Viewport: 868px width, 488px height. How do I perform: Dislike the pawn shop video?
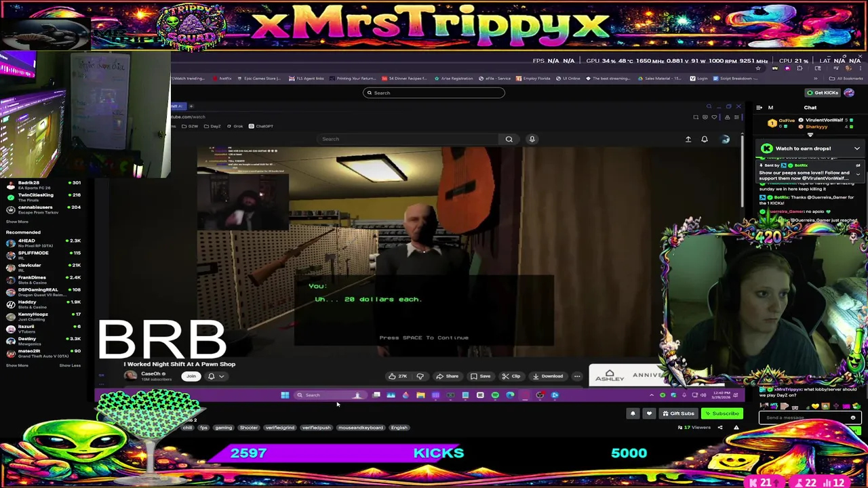pyautogui.click(x=420, y=376)
